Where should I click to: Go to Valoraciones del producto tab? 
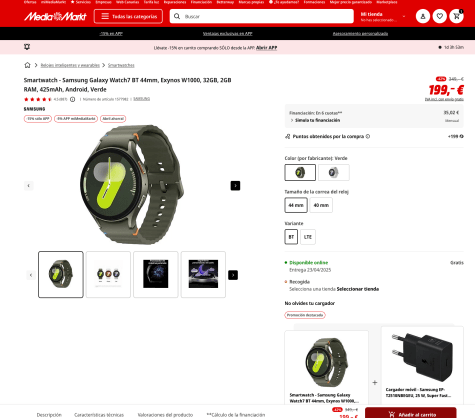pos(165,415)
